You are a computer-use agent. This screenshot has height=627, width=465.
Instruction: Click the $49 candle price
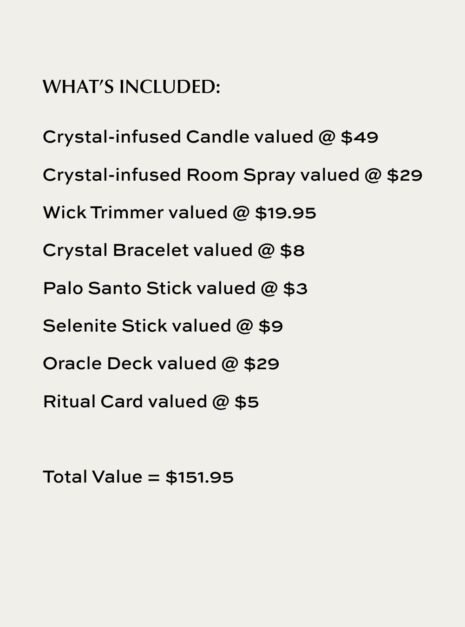pyautogui.click(x=359, y=137)
